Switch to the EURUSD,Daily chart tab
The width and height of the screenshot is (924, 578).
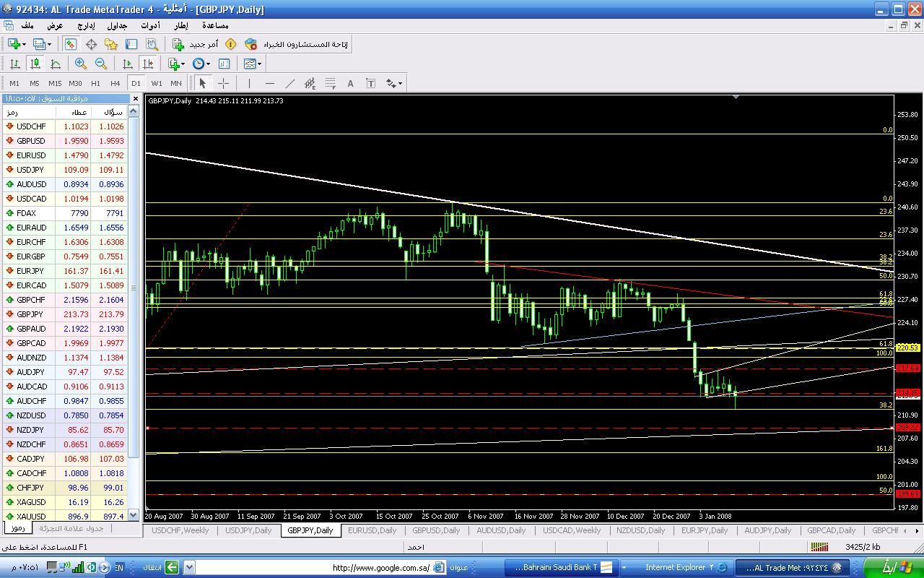[x=372, y=530]
